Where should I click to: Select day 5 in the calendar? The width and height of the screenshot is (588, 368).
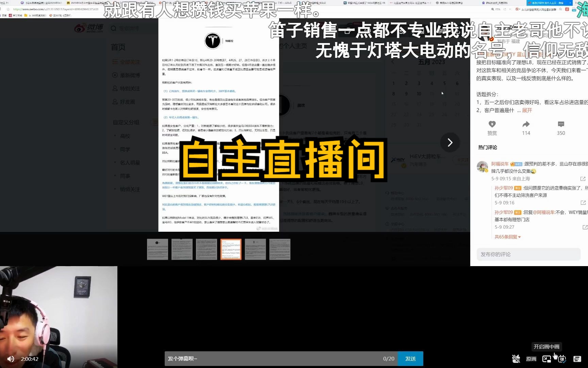[x=444, y=83]
